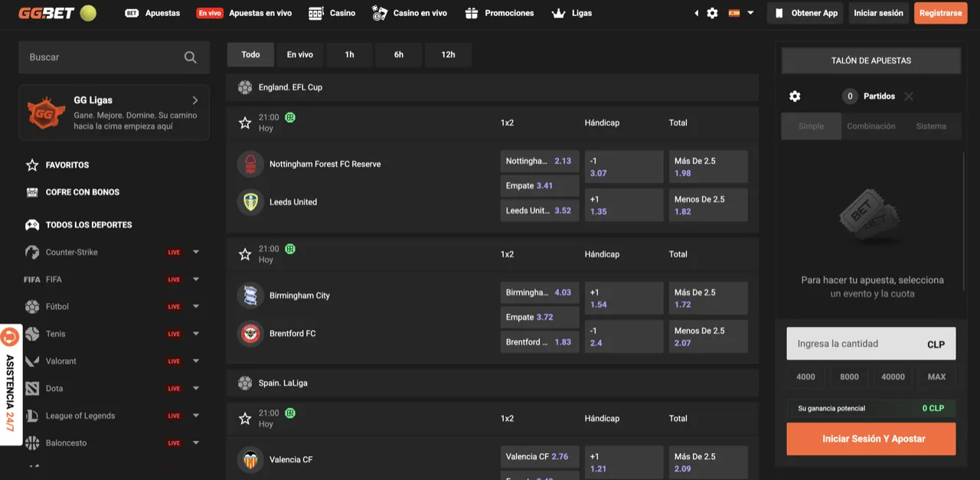Screen dimensions: 980x480
Task: Click the Ingresa la cantidad field
Action: tap(871, 344)
